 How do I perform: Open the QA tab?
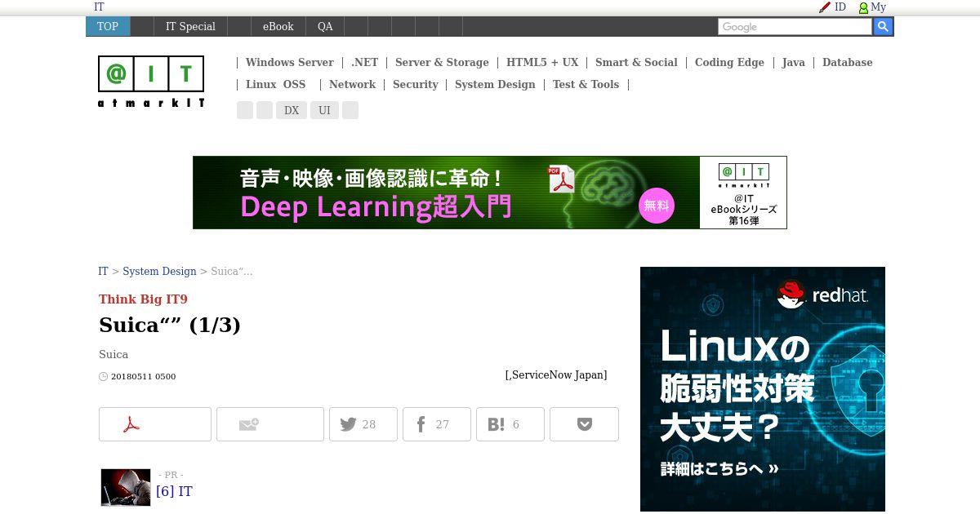[325, 26]
